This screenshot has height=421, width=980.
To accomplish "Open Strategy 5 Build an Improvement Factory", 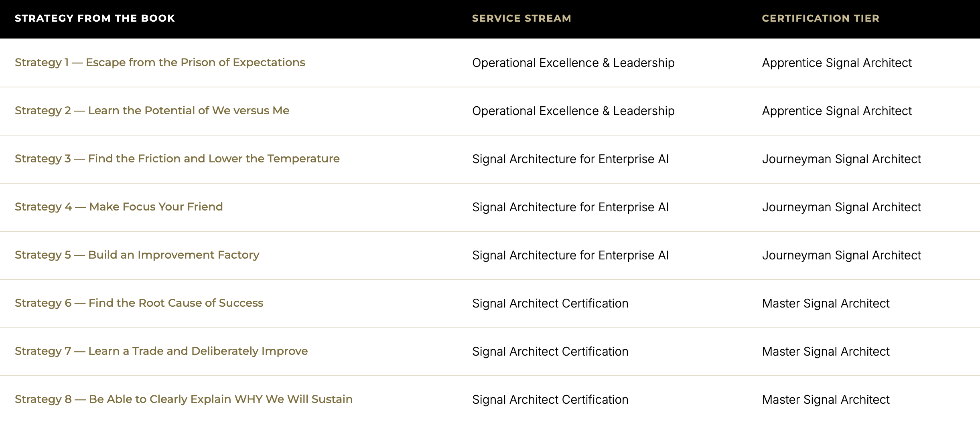I will click(x=137, y=255).
